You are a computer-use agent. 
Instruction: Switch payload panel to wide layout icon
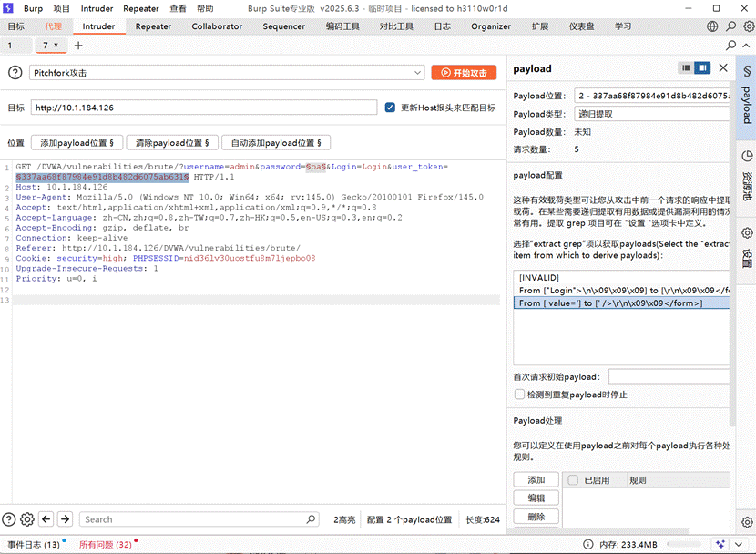tap(702, 68)
